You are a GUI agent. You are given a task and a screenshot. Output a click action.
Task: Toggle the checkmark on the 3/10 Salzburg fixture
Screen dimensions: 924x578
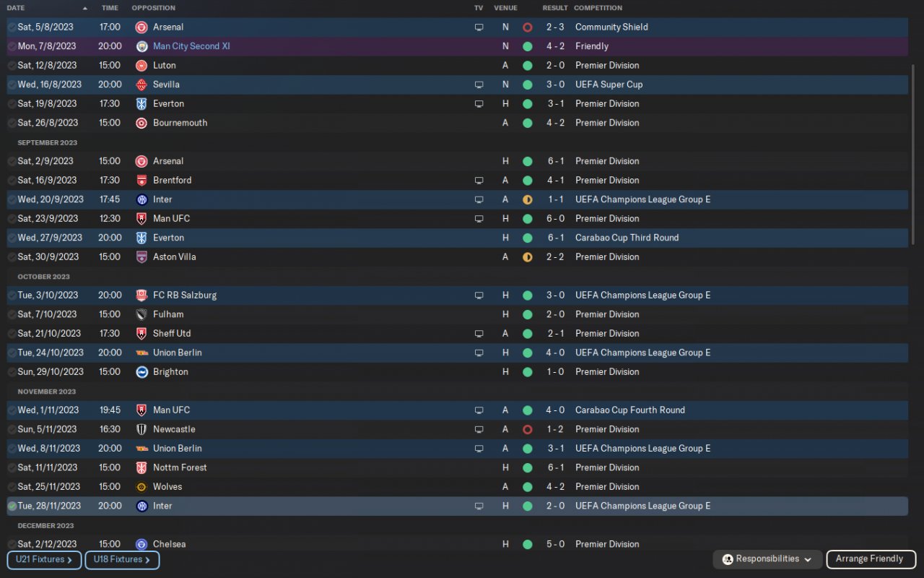coord(12,296)
